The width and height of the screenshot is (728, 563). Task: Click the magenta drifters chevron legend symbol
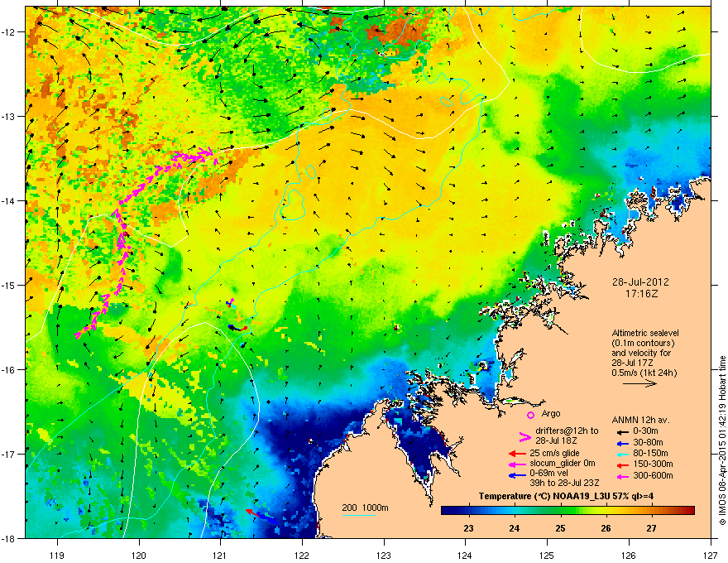pyautogui.click(x=524, y=436)
